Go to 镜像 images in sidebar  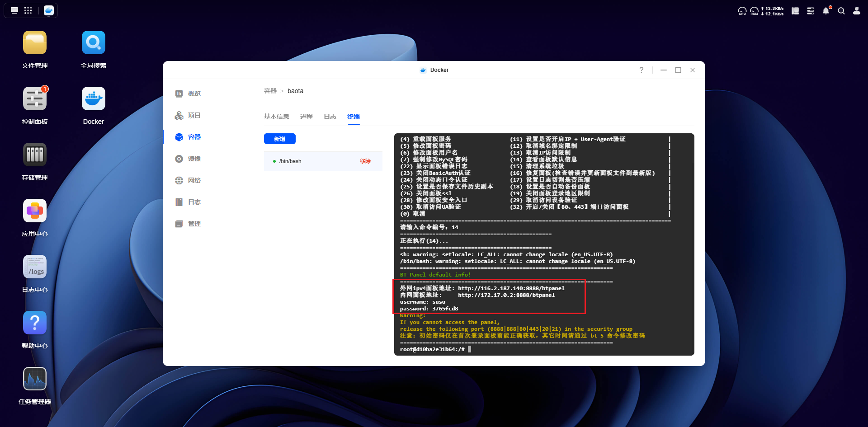pos(194,159)
